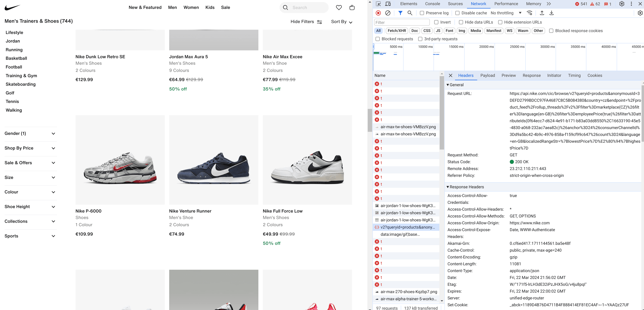Check 3rd-party requests checkbox

click(420, 39)
